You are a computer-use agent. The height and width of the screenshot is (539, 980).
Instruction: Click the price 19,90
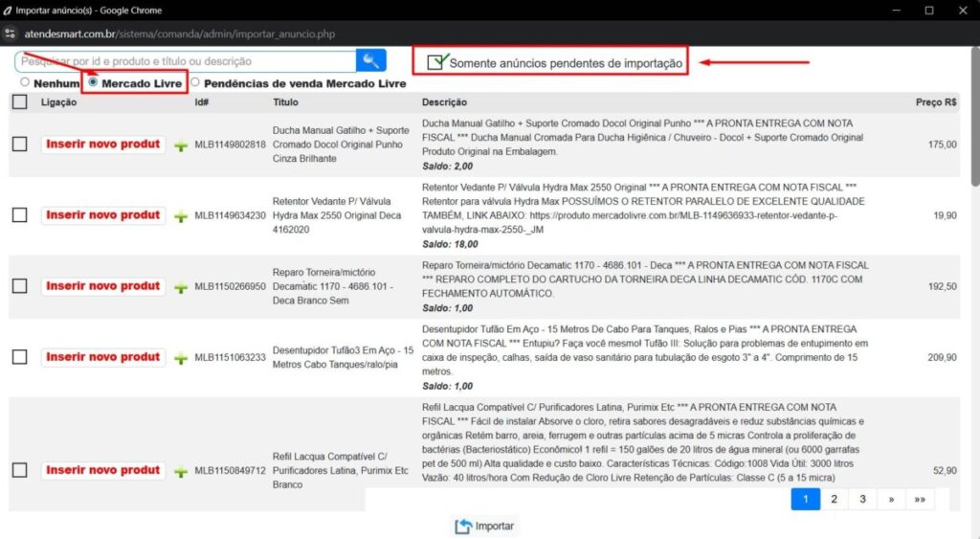click(x=945, y=215)
